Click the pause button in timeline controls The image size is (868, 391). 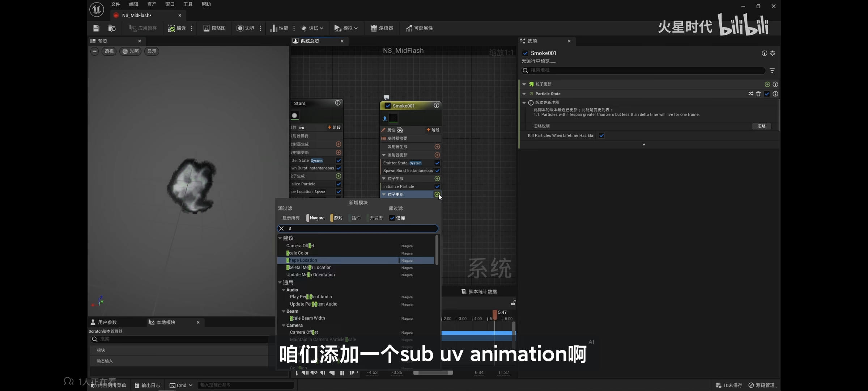(342, 373)
